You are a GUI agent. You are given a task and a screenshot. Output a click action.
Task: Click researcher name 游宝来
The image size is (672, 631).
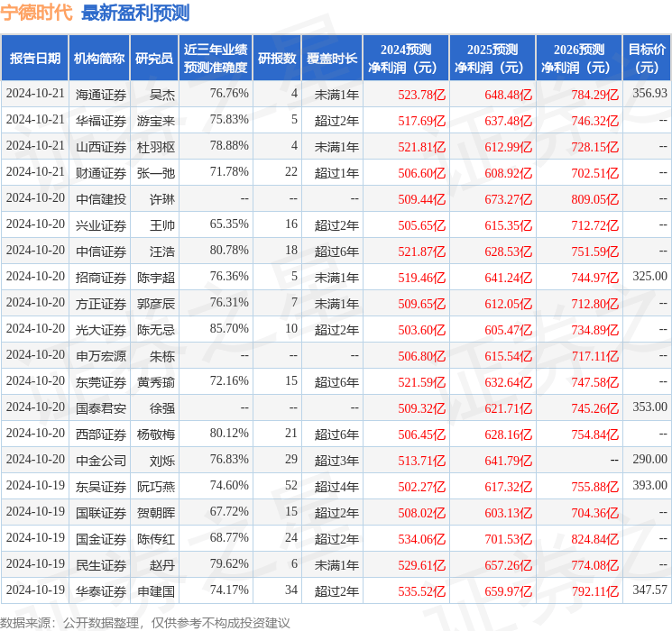pyautogui.click(x=156, y=121)
